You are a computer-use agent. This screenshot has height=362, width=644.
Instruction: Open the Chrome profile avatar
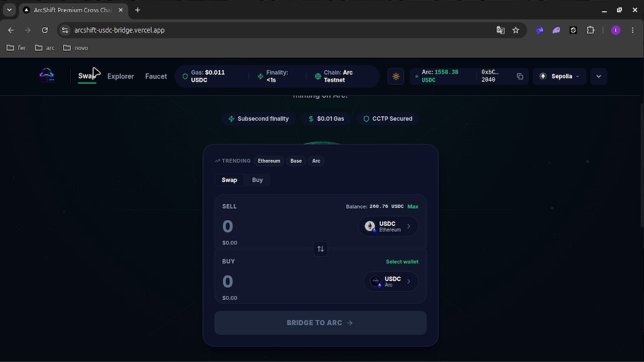(616, 30)
